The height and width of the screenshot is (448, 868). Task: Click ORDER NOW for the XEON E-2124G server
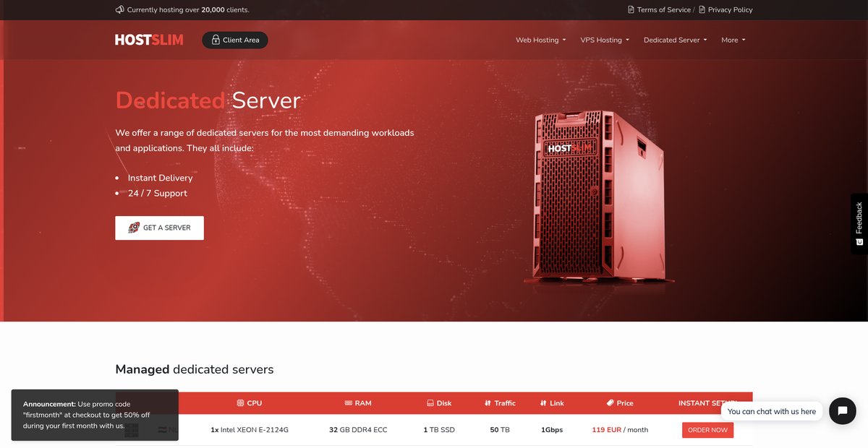tap(707, 430)
